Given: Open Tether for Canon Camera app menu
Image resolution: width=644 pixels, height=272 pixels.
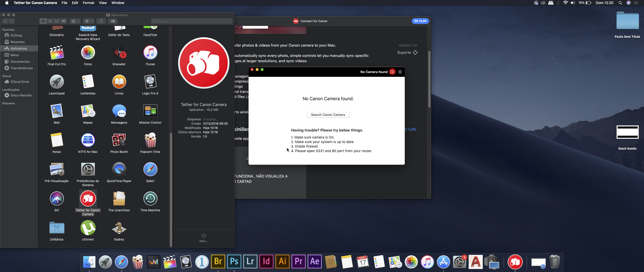Looking at the screenshot, I should coord(35,3).
